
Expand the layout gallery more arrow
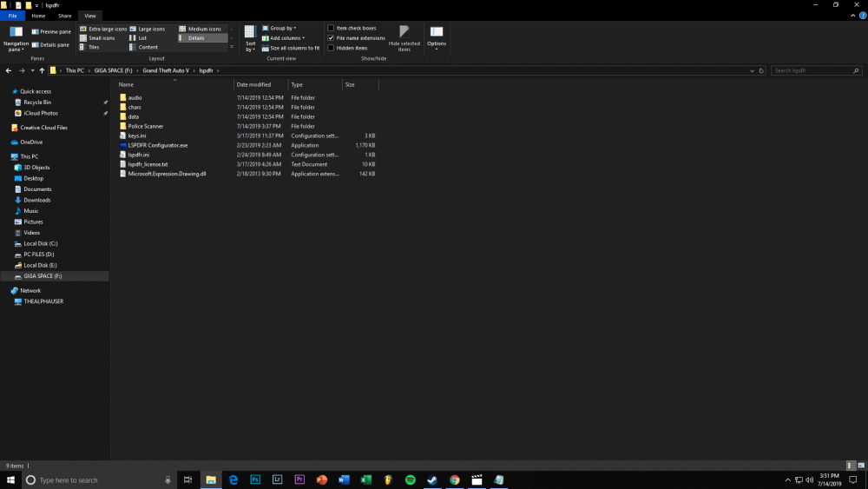[232, 48]
